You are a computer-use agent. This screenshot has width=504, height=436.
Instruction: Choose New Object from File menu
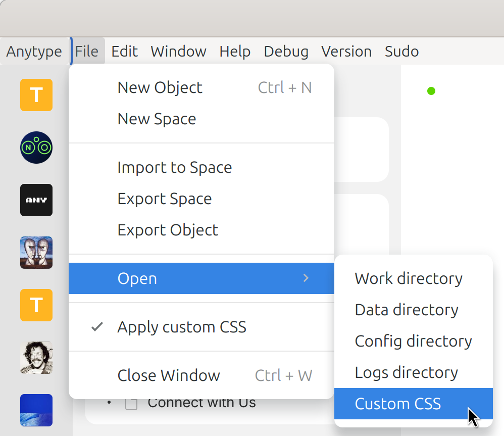pos(160,87)
